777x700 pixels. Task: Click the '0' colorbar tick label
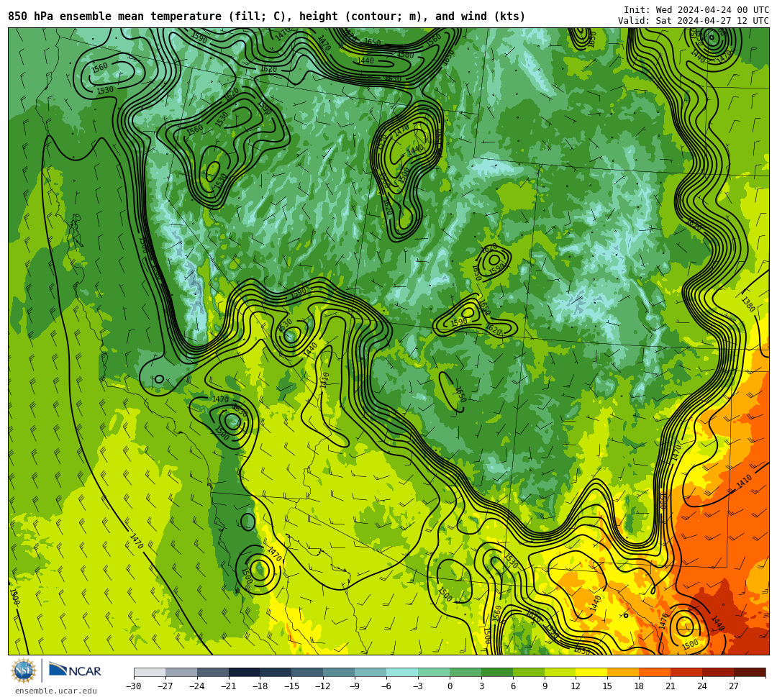450,686
